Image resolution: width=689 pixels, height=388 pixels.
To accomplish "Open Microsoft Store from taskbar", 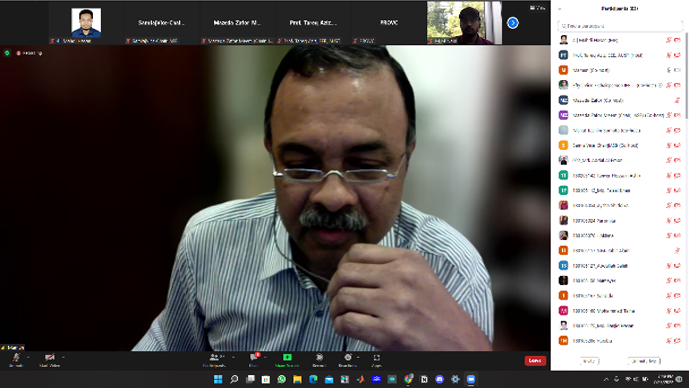I will [x=265, y=379].
